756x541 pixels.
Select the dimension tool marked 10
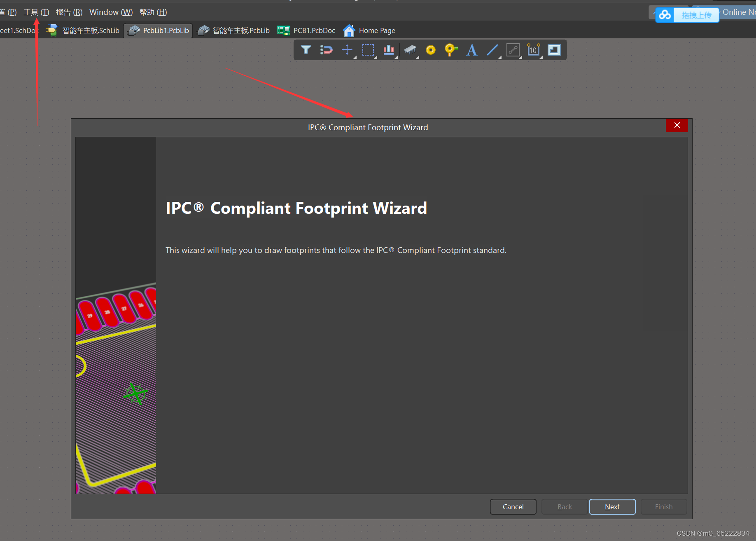click(x=534, y=50)
